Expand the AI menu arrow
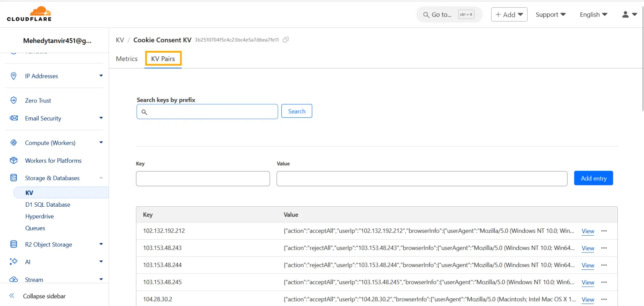644x306 pixels. (101, 261)
